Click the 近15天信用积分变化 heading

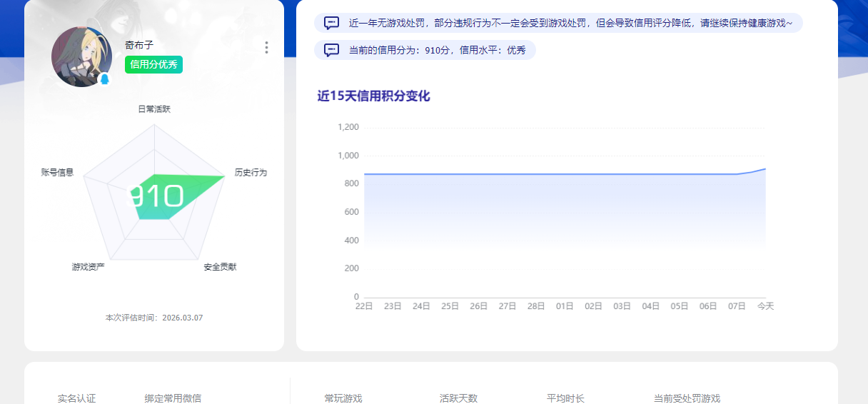tap(373, 96)
